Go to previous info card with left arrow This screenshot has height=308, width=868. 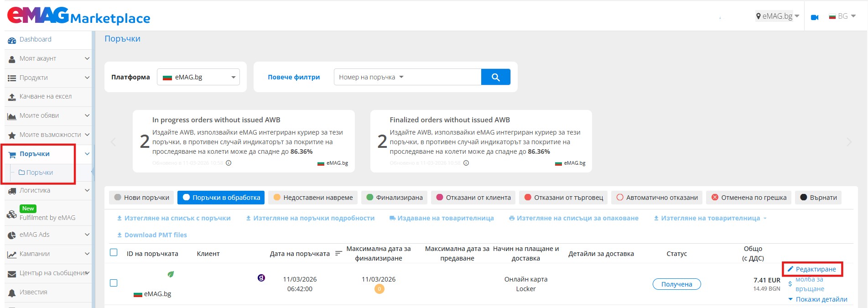(113, 142)
